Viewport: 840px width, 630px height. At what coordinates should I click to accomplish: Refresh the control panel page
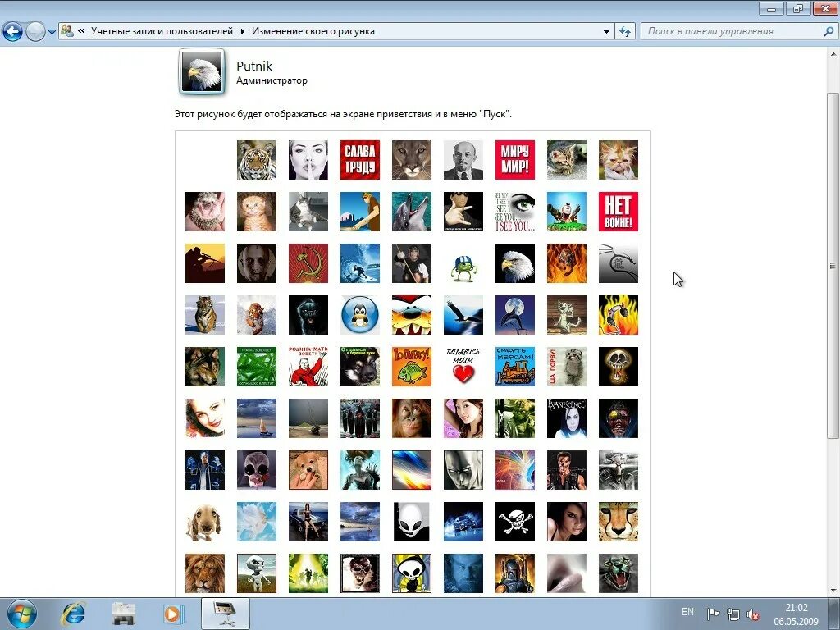click(x=624, y=32)
